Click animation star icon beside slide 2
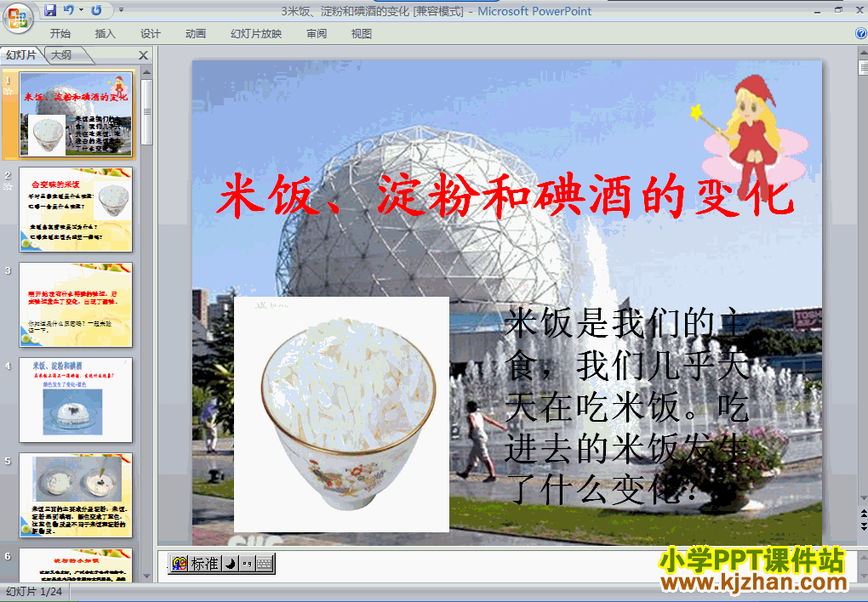The image size is (868, 602). coord(8,187)
